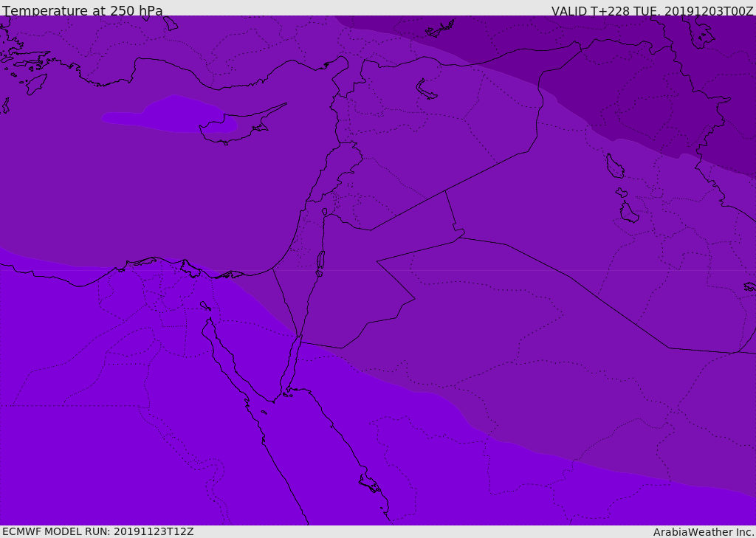Click the Sea of Galilee outline

click(325, 212)
